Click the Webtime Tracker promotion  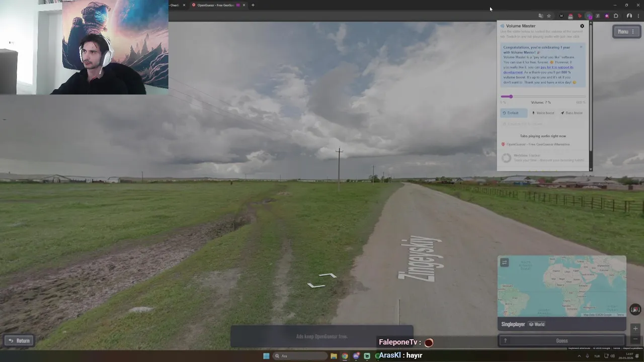pyautogui.click(x=543, y=158)
